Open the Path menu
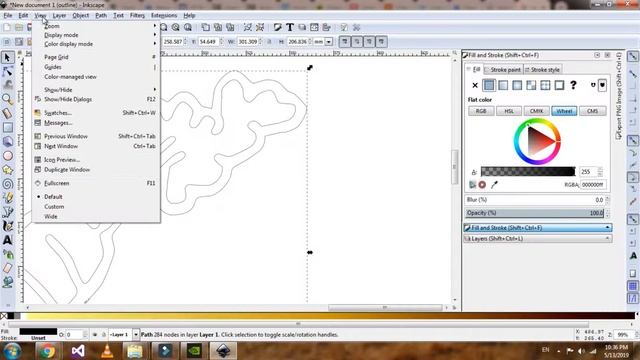This screenshot has width=640, height=360. click(x=101, y=16)
